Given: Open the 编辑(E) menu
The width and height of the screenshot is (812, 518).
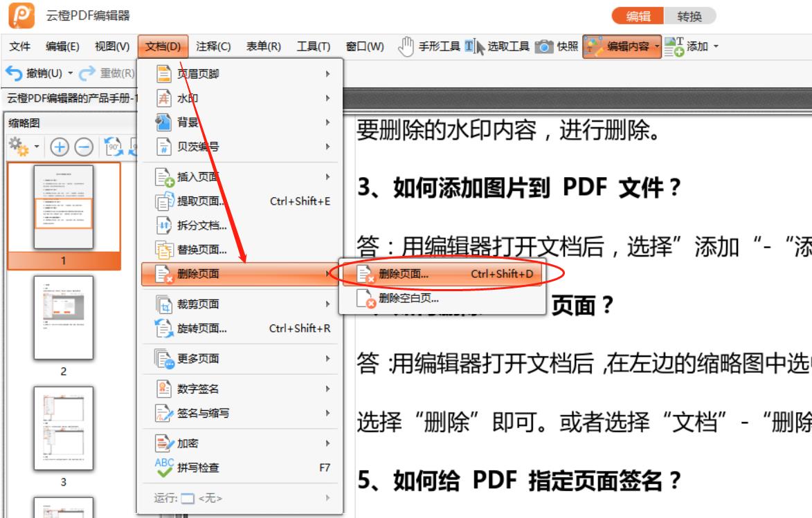Looking at the screenshot, I should point(62,46).
